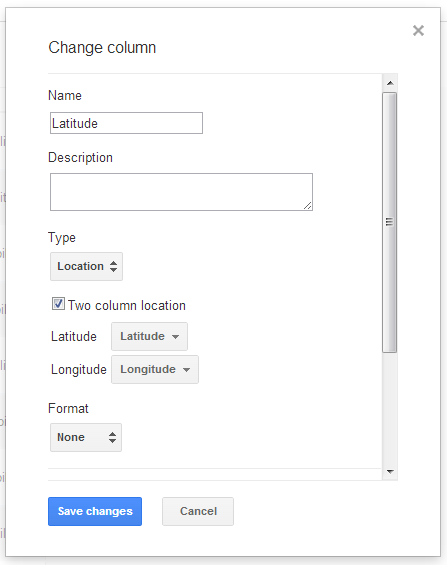The width and height of the screenshot is (447, 565).
Task: Click the Two column location label text
Action: [x=127, y=306]
